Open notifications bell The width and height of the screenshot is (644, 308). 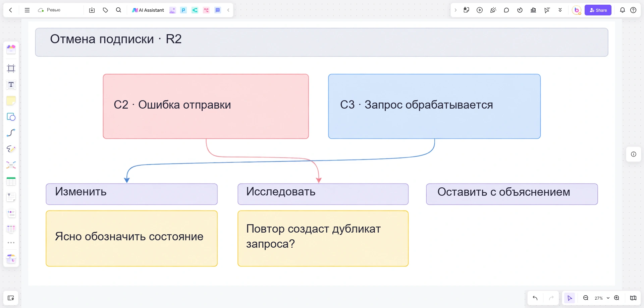click(623, 10)
